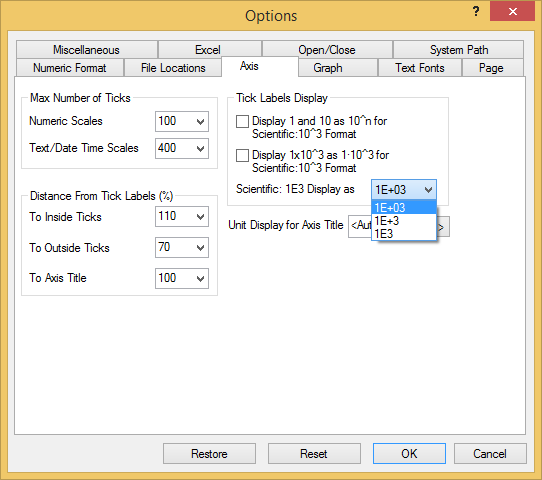Image resolution: width=542 pixels, height=480 pixels.
Task: Enable Display 1 and 10 as 10^n checkbox
Action: click(242, 122)
